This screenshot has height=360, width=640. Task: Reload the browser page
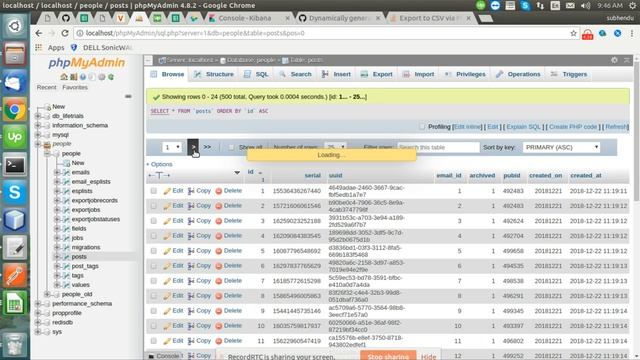pos(65,33)
